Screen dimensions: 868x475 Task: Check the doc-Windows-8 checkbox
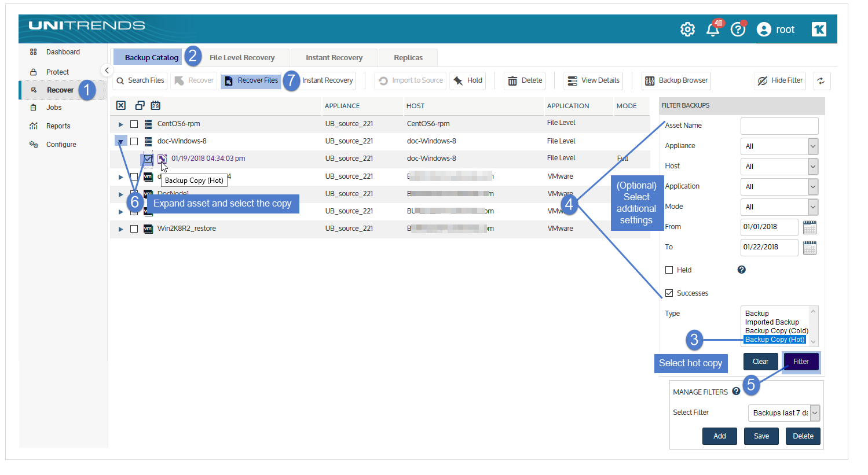tap(134, 141)
